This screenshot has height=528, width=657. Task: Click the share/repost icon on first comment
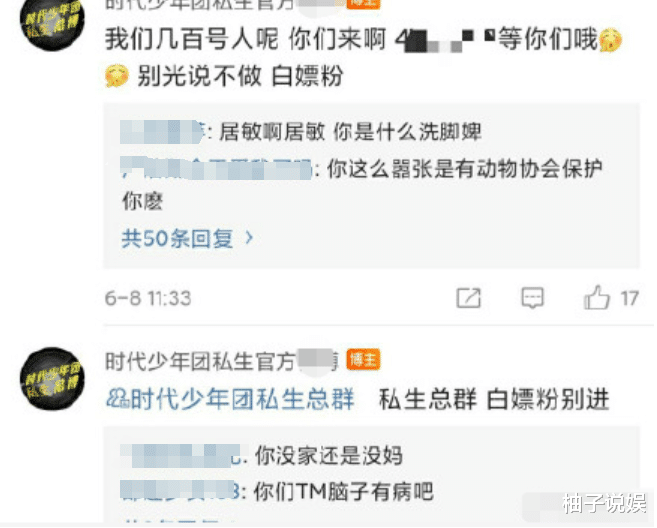(x=468, y=298)
